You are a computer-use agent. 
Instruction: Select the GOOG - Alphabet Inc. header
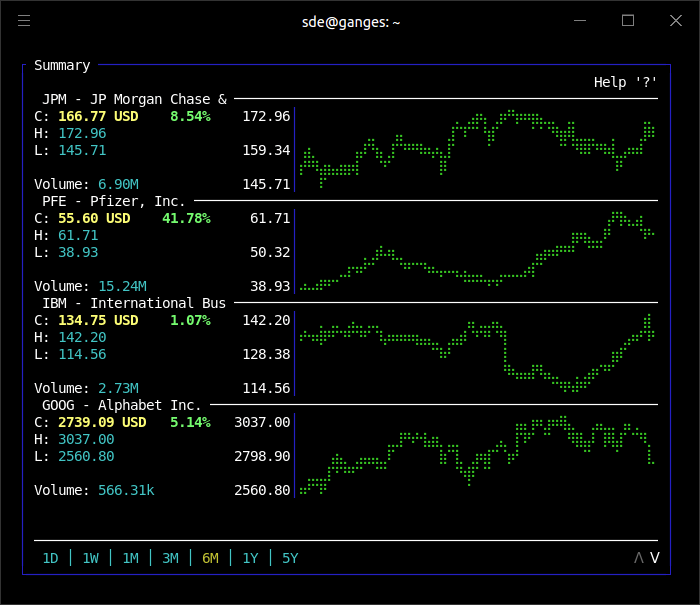[x=121, y=405]
